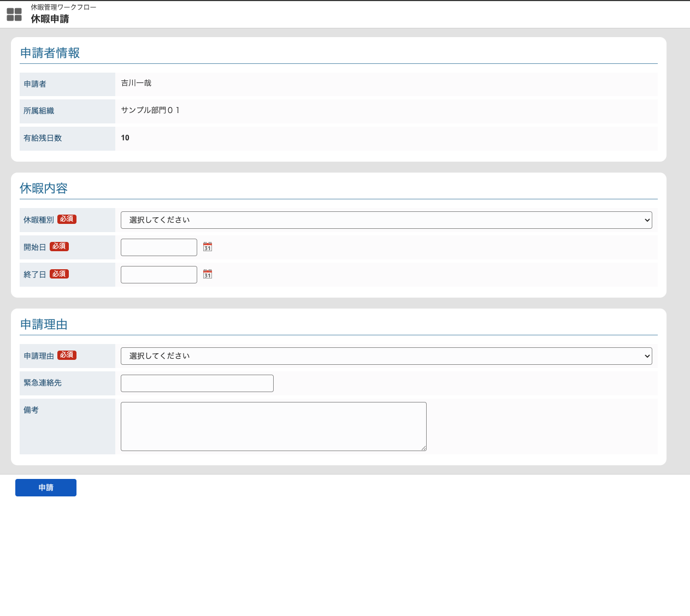690x616 pixels.
Task: Select the applicant name 吉川一哉
Action: click(x=136, y=83)
